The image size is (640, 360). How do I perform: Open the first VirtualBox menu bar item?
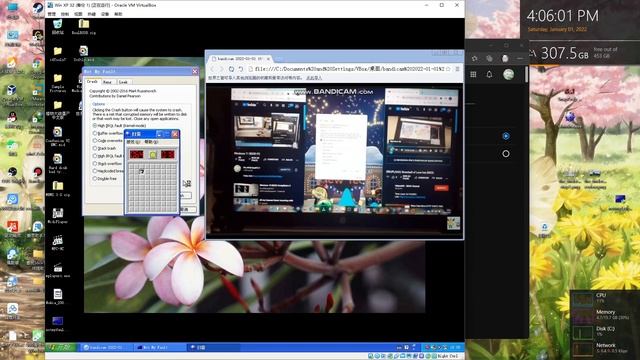(x=51, y=14)
